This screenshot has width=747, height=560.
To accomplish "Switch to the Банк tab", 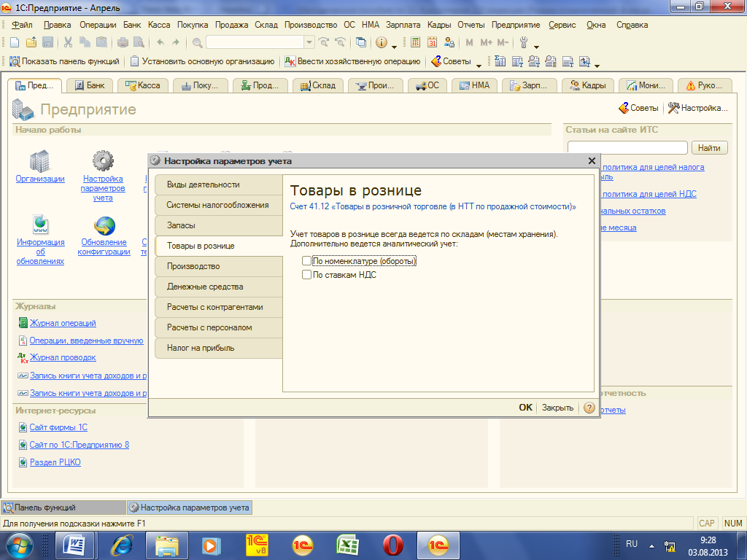I will click(x=89, y=85).
